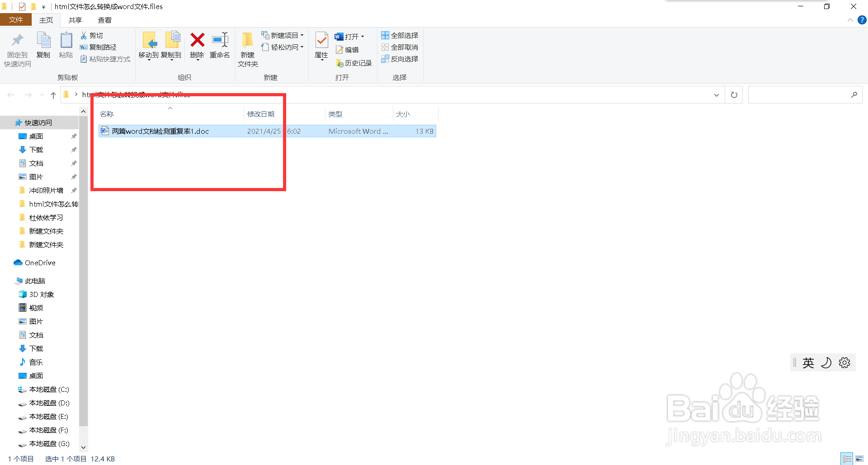This screenshot has width=868, height=465.
Task: Click the Forward navigation arrow
Action: [28, 95]
